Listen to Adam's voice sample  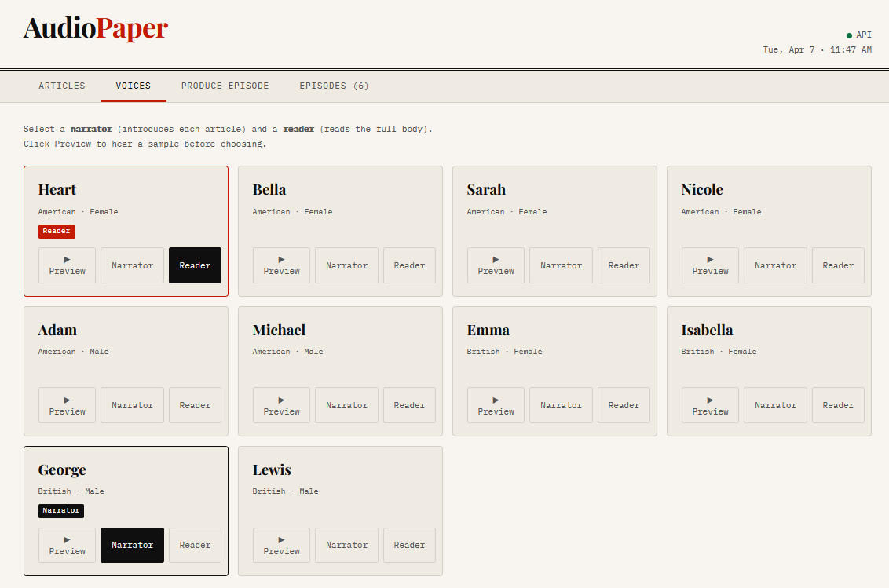tap(67, 405)
